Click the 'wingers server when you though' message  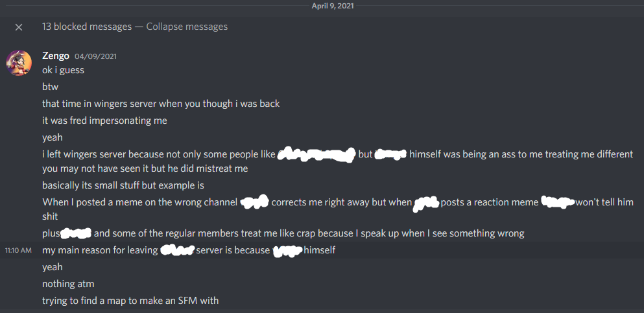pyautogui.click(x=161, y=104)
